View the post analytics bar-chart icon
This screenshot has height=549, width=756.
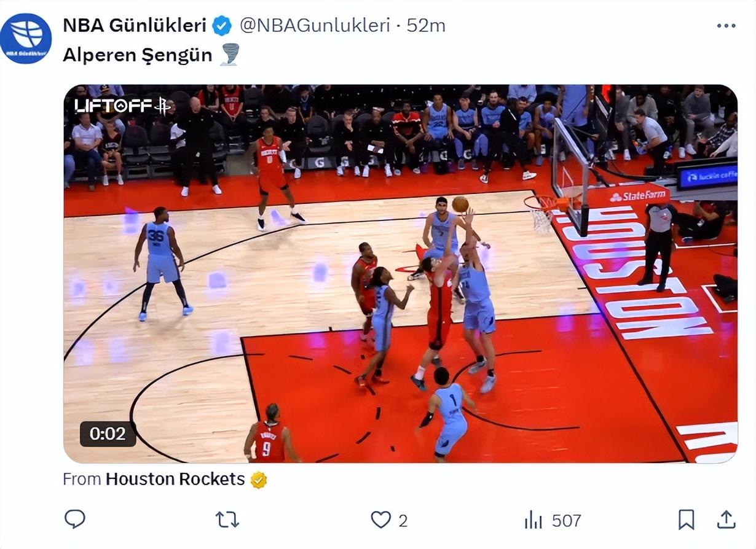pos(533,521)
